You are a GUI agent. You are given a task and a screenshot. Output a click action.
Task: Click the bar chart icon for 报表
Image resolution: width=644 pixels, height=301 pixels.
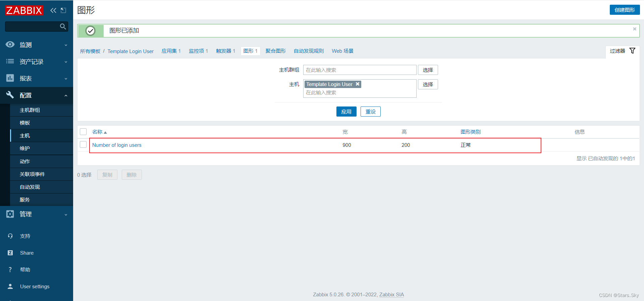click(x=10, y=78)
